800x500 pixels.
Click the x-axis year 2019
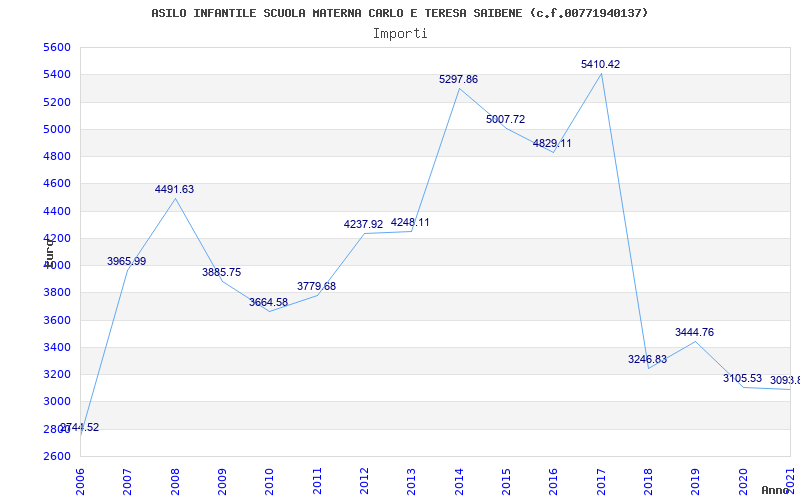pyautogui.click(x=696, y=481)
